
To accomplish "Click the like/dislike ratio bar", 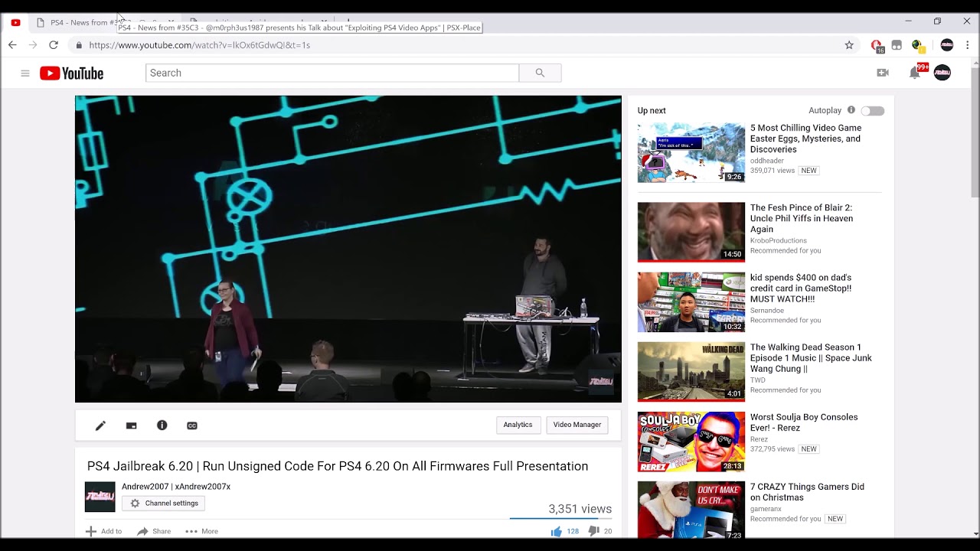I will click(560, 518).
